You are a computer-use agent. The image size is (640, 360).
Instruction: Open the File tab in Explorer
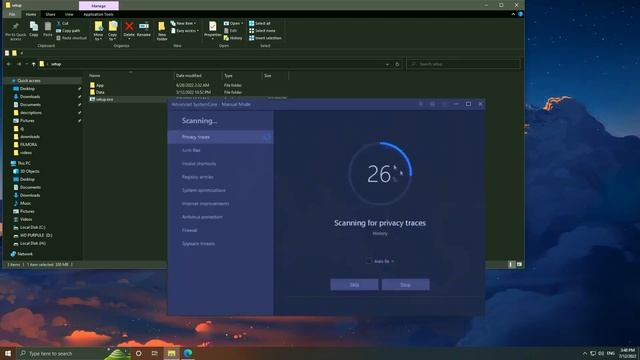pos(12,14)
